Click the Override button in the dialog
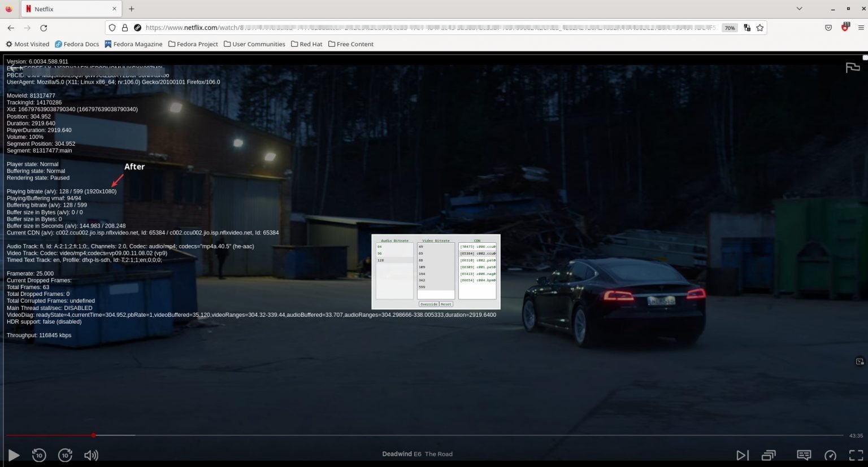The height and width of the screenshot is (467, 868). [428, 304]
